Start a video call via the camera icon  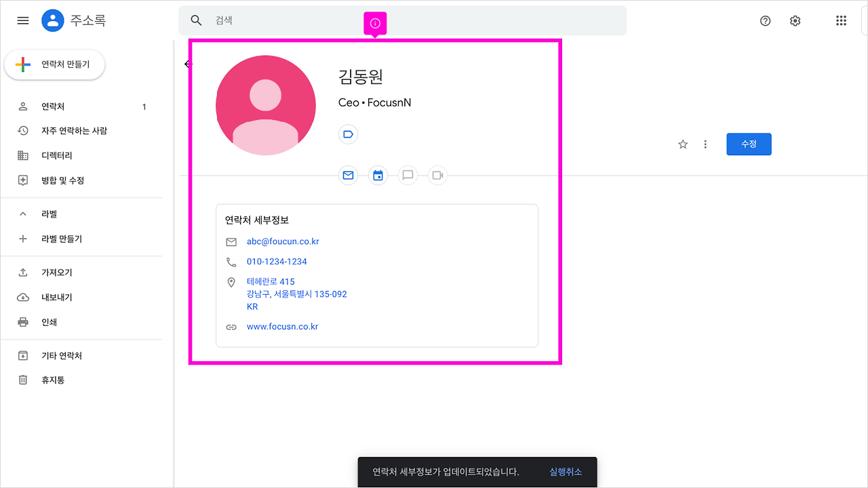click(x=437, y=175)
